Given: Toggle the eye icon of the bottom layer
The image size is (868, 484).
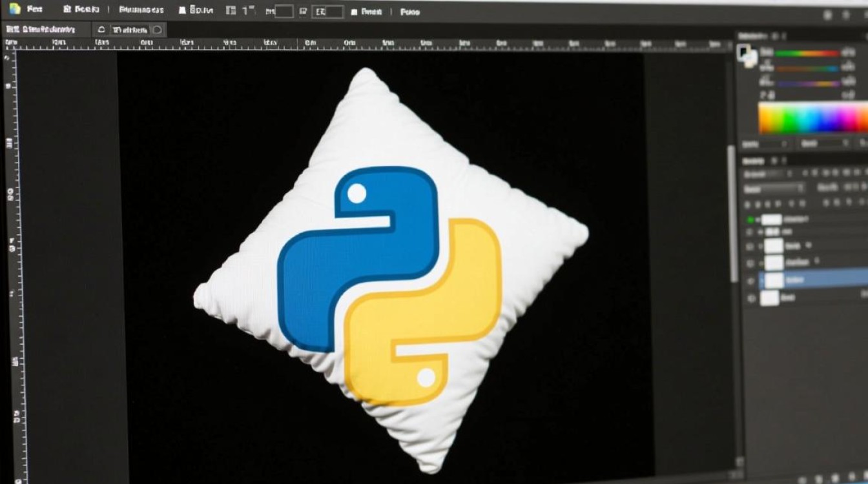Looking at the screenshot, I should click(x=751, y=298).
